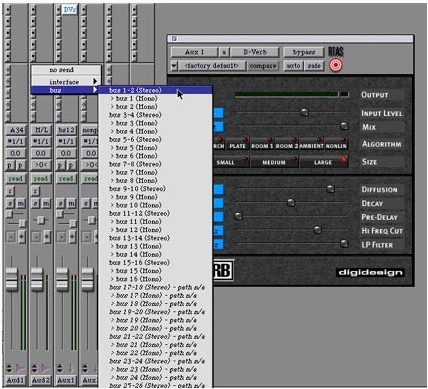This screenshot has width=428, height=389.
Task: Click the Aux 1 track selector button
Action: coord(195,52)
